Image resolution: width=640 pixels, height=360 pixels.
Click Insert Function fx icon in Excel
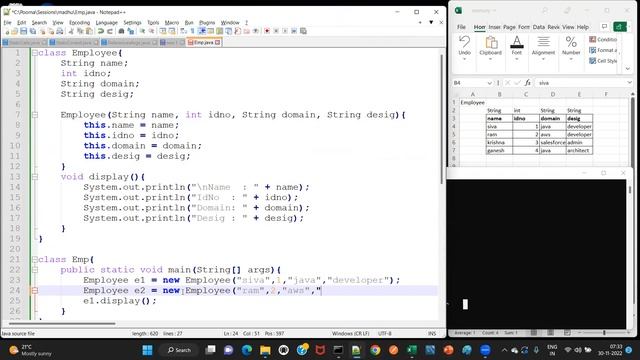pyautogui.click(x=527, y=83)
